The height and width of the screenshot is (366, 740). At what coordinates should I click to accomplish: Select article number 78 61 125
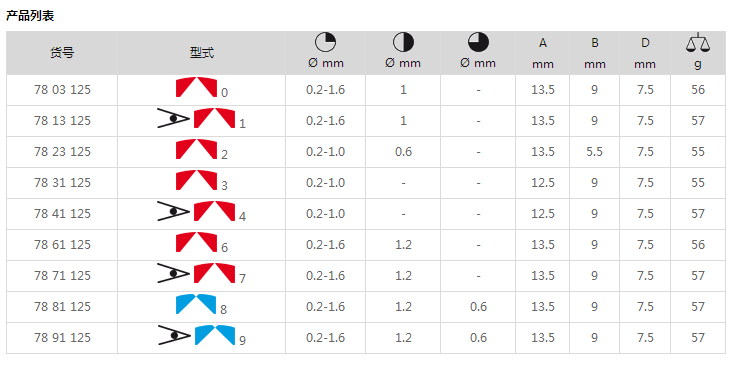[x=62, y=245]
